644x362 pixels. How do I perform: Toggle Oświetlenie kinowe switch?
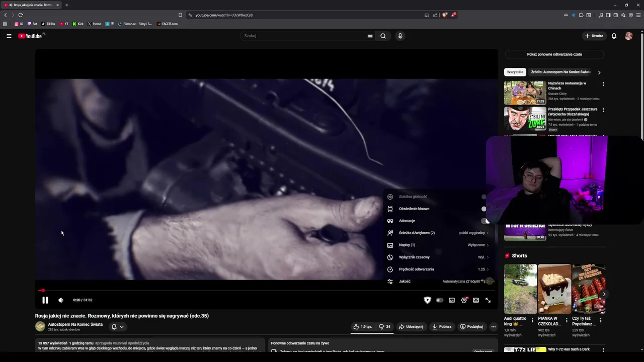click(484, 209)
